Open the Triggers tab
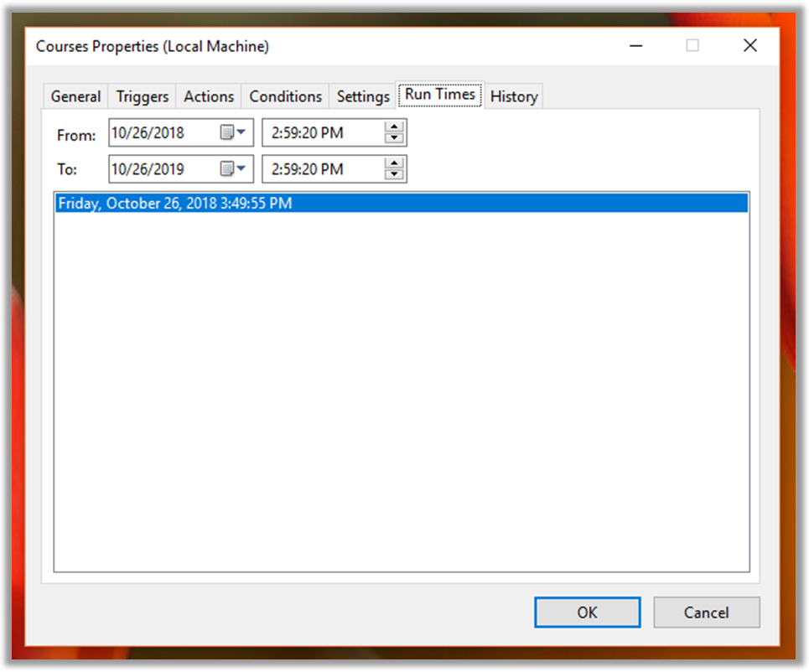The image size is (809, 672). click(142, 96)
